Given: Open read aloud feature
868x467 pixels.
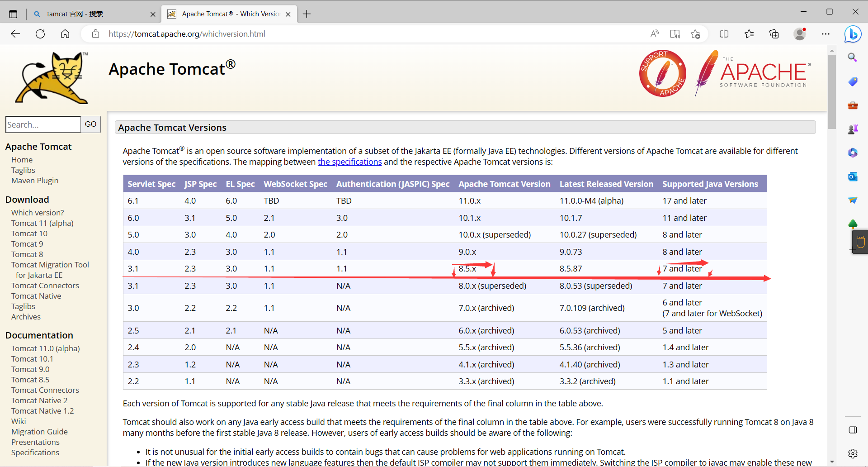Looking at the screenshot, I should [x=655, y=34].
